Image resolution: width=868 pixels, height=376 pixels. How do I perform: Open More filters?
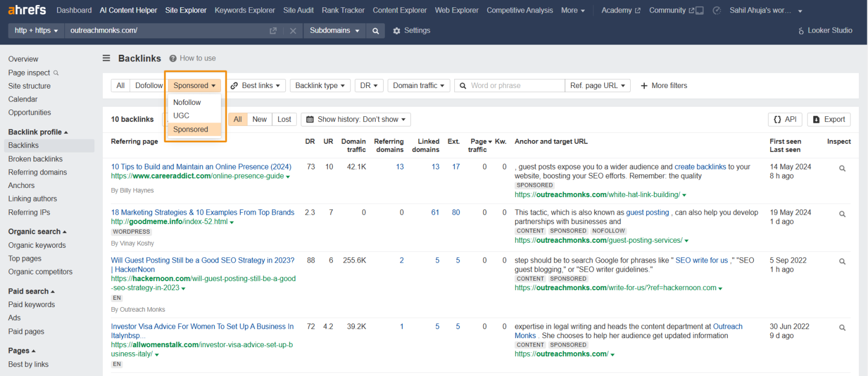[663, 86]
